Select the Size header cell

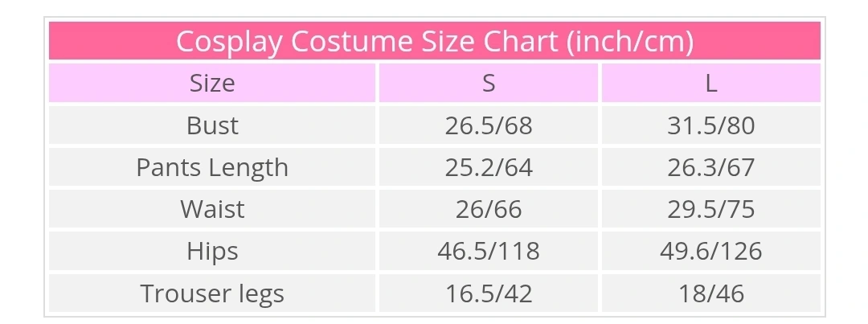[x=212, y=83]
